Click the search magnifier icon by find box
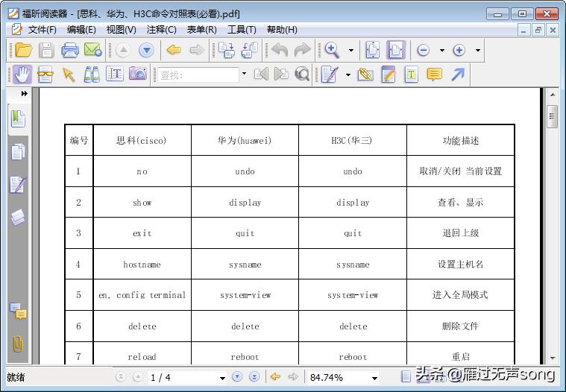 [x=302, y=75]
